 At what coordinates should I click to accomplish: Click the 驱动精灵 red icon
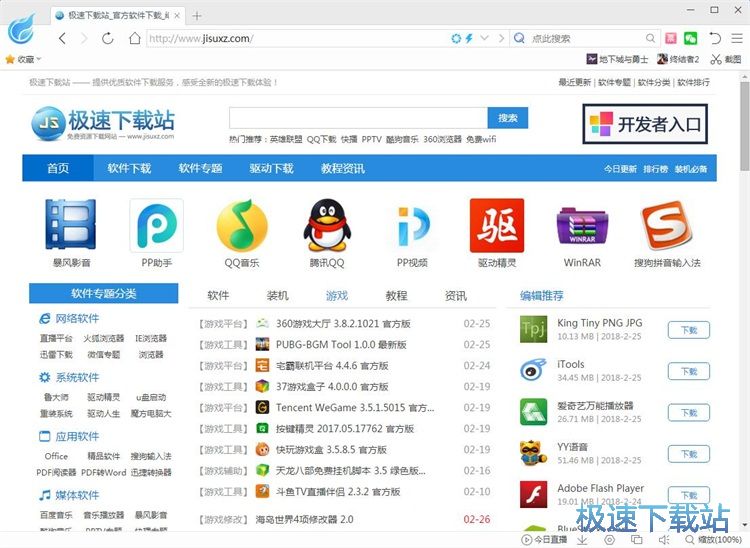497,225
